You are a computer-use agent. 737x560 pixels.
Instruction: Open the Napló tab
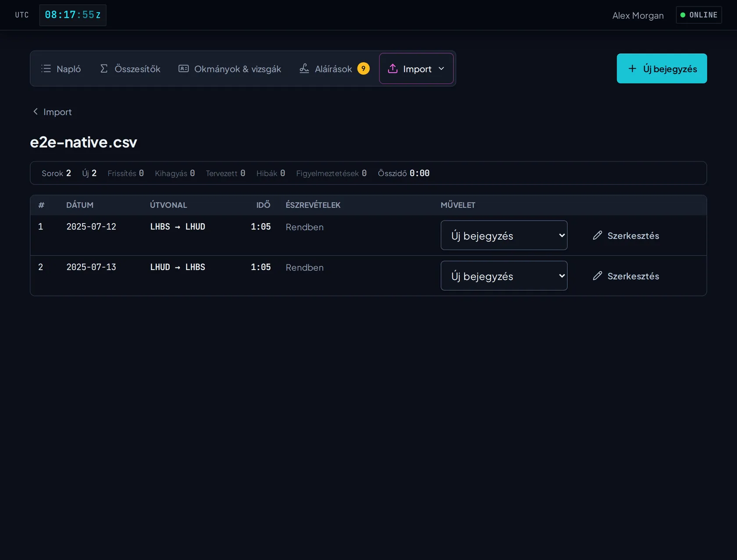click(61, 69)
